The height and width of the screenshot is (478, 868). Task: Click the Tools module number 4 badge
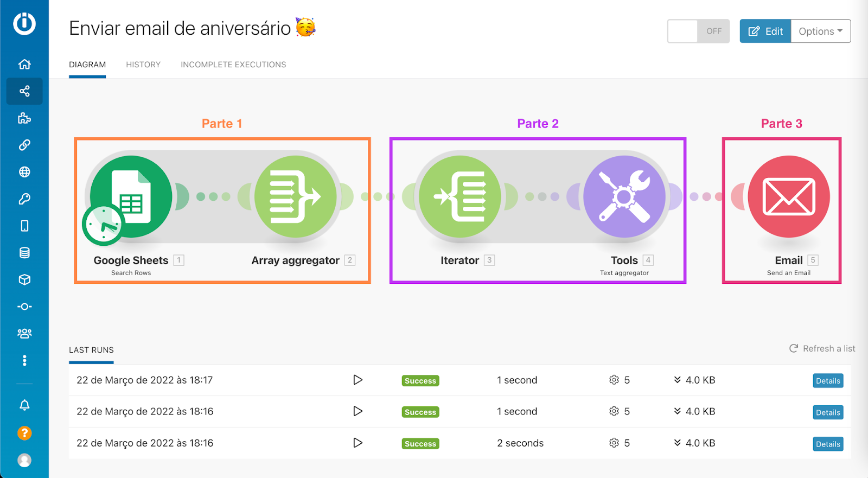pos(648,260)
